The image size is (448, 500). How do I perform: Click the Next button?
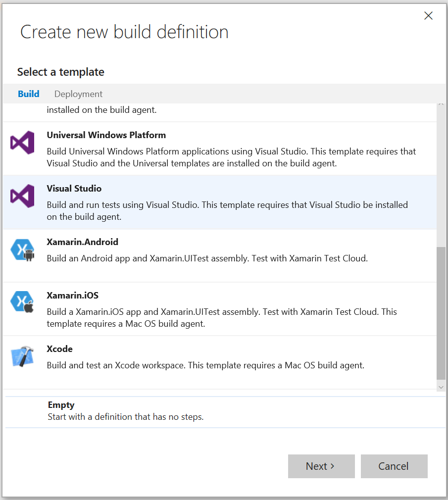click(x=321, y=466)
